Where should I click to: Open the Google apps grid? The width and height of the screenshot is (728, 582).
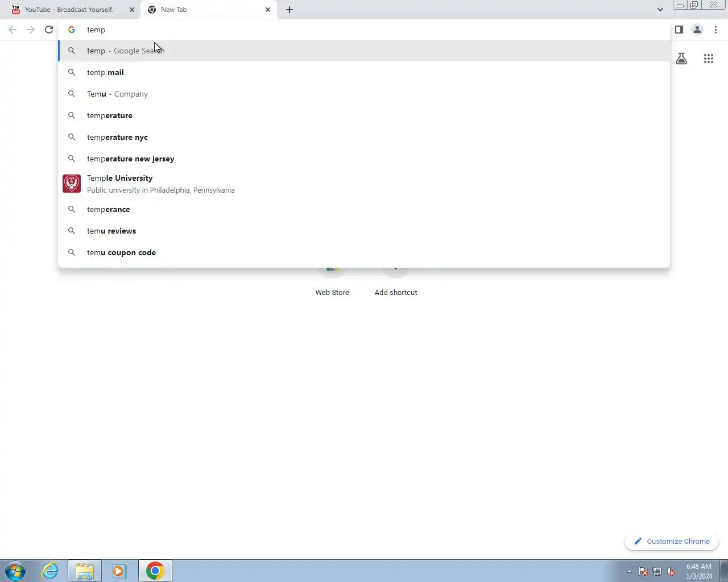709,59
